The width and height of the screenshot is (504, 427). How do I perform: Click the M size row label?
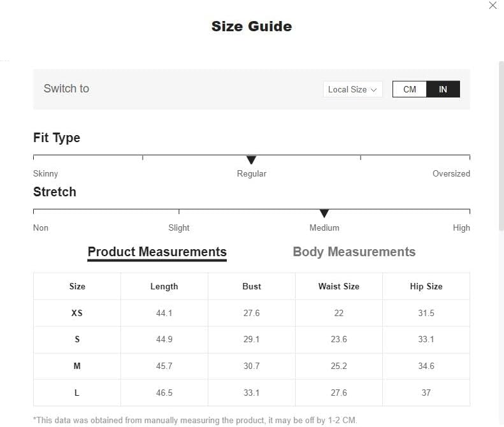(x=77, y=366)
